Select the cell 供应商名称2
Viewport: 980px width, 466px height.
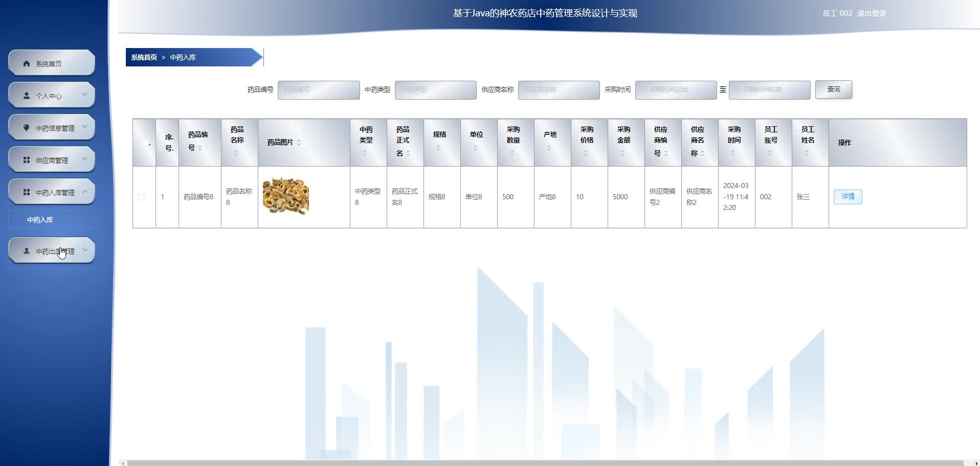point(699,197)
